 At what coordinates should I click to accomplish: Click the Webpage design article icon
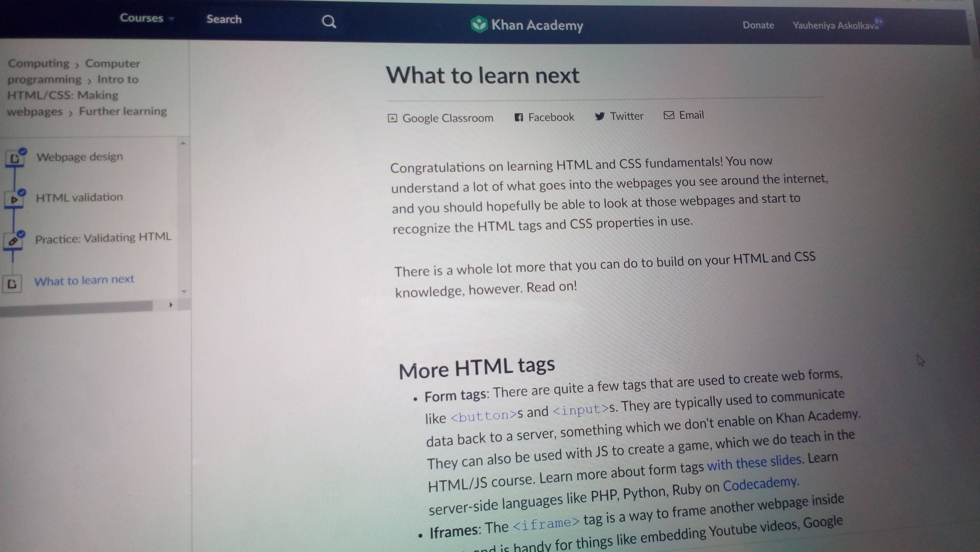tap(15, 158)
